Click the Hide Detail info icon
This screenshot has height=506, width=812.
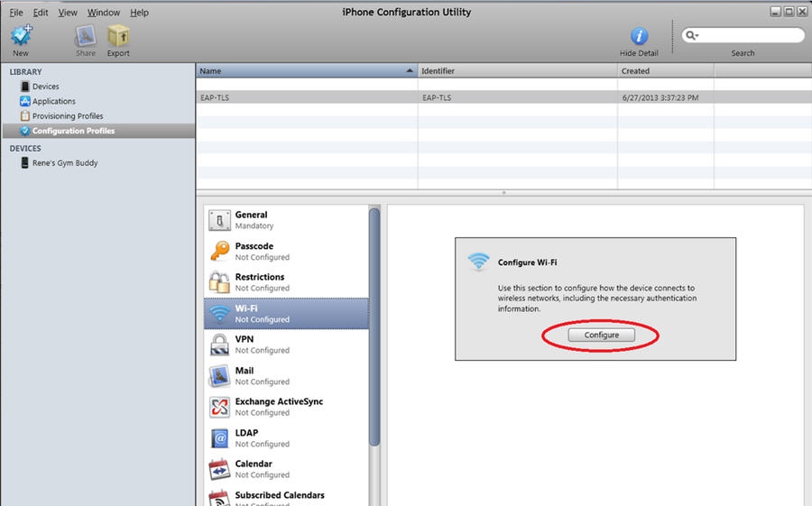click(639, 36)
